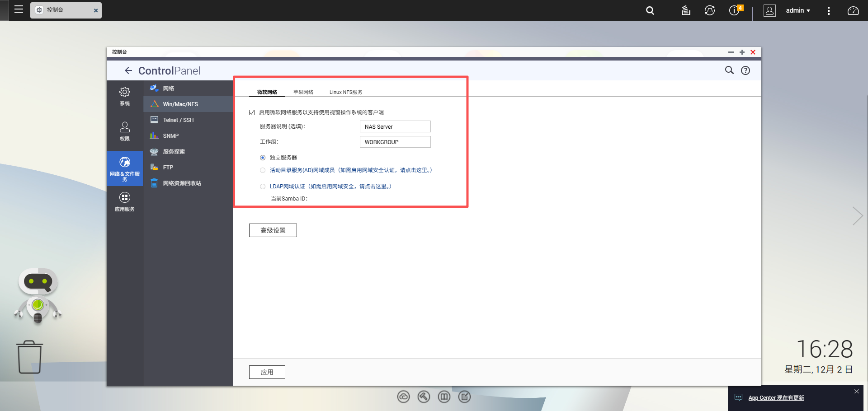
Task: Click the desktop search magnifier icon
Action: click(650, 10)
